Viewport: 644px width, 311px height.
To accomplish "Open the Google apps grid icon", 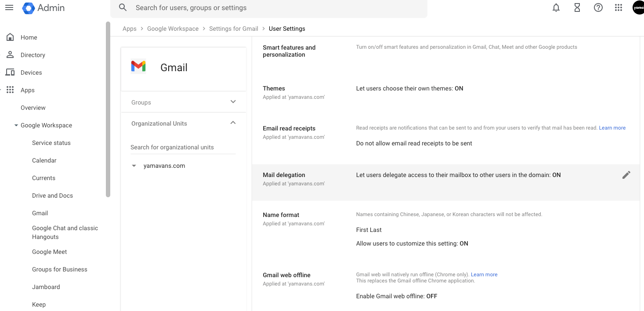I will [x=619, y=7].
